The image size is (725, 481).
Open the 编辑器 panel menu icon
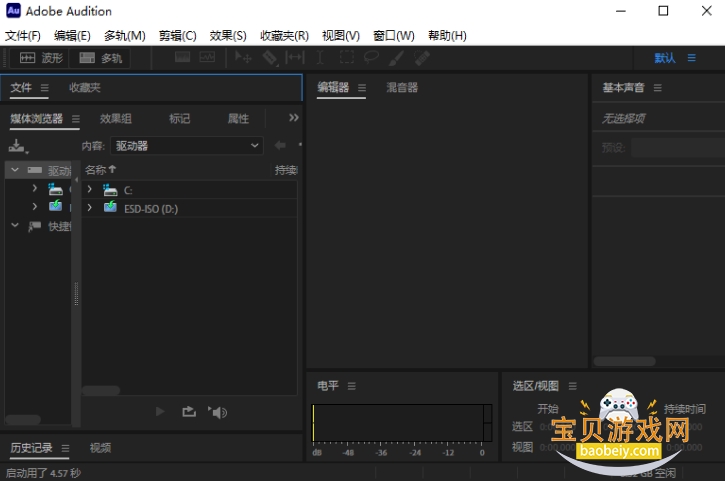click(x=362, y=87)
